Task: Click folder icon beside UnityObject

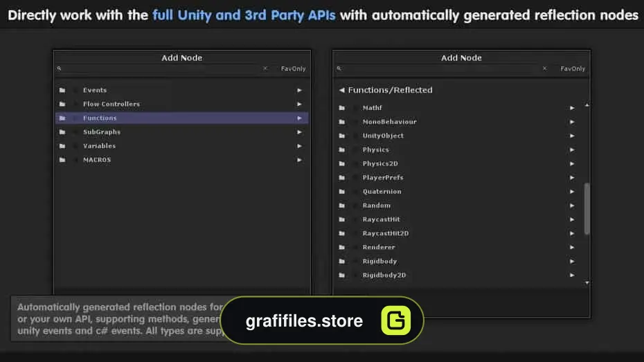Action: point(341,136)
